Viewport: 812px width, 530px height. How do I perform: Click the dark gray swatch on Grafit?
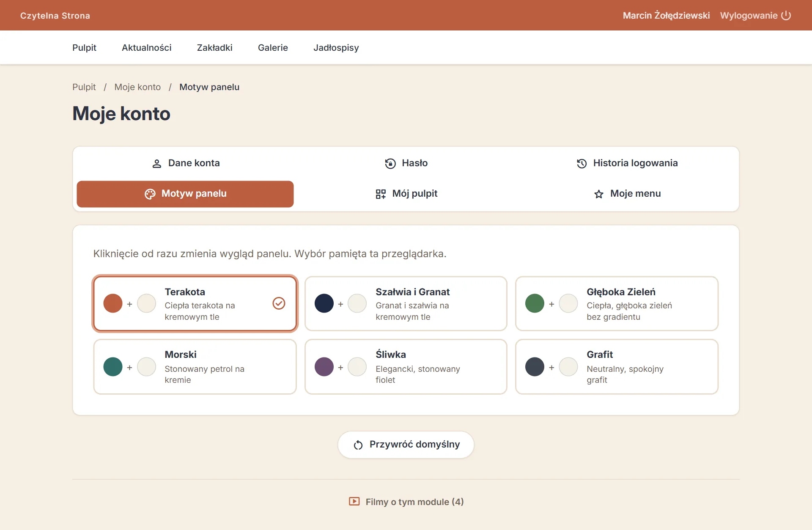pos(535,367)
